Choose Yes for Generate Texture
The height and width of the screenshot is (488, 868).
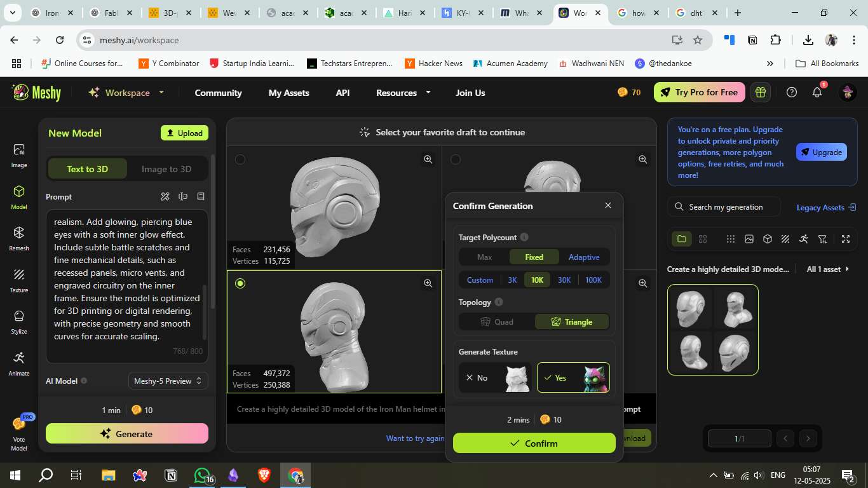click(573, 377)
